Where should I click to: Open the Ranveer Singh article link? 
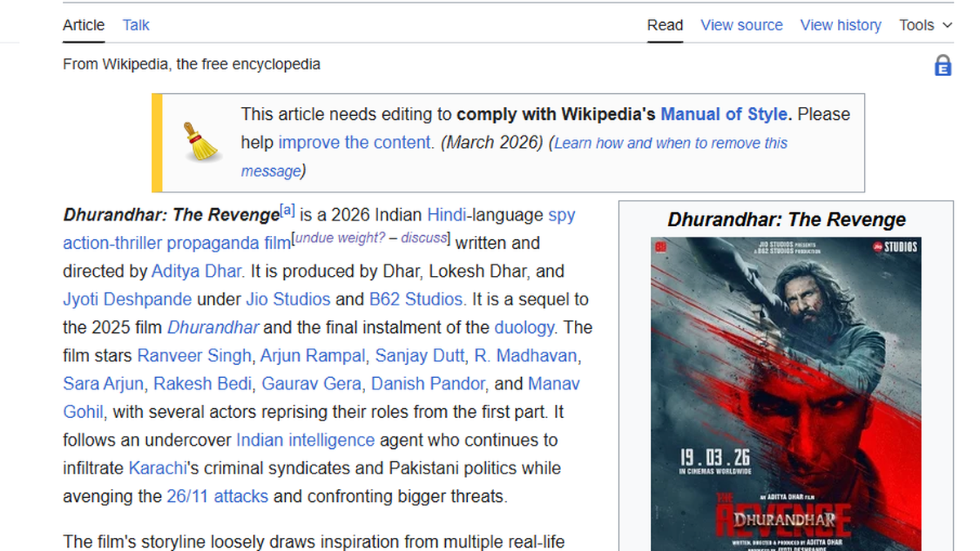194,356
